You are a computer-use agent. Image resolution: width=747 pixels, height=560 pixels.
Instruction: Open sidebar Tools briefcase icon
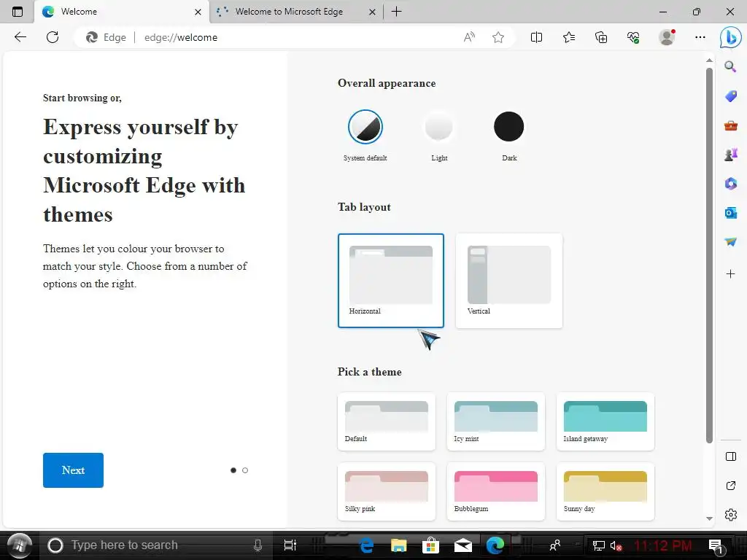pyautogui.click(x=730, y=125)
